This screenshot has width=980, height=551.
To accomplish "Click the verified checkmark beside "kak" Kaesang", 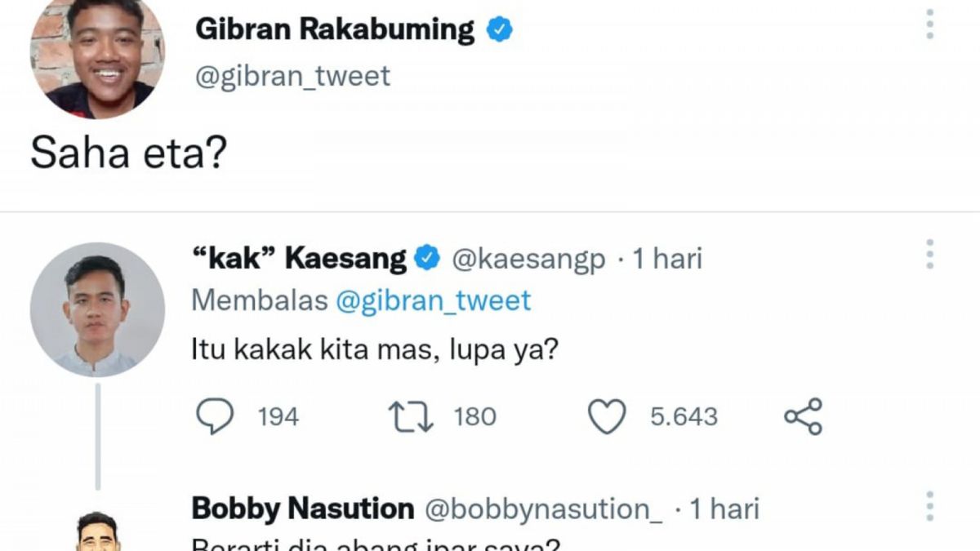I will click(x=425, y=256).
